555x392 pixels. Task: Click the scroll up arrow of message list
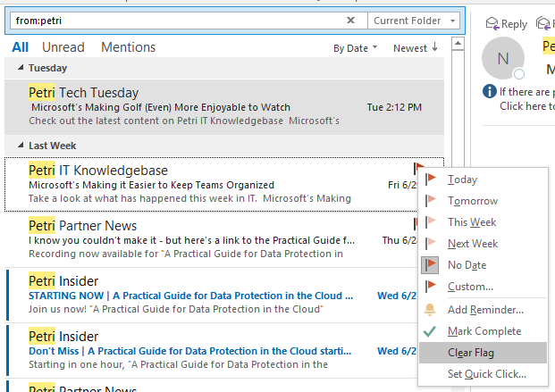tap(458, 44)
